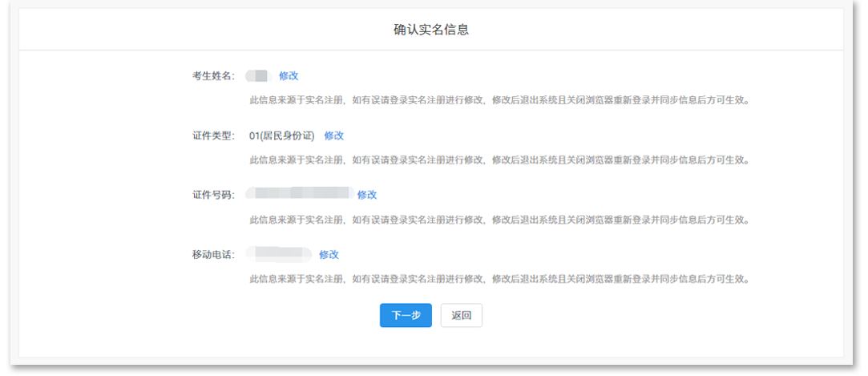Screen dimensions: 868x376
Task: Click the 证件类型 field label
Action: pos(213,135)
